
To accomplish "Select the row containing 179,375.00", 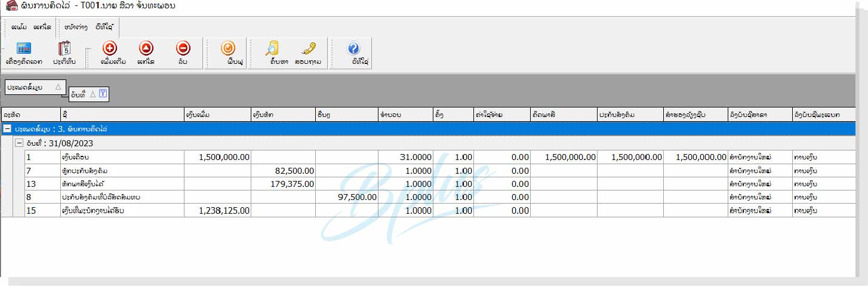I will 122,184.
